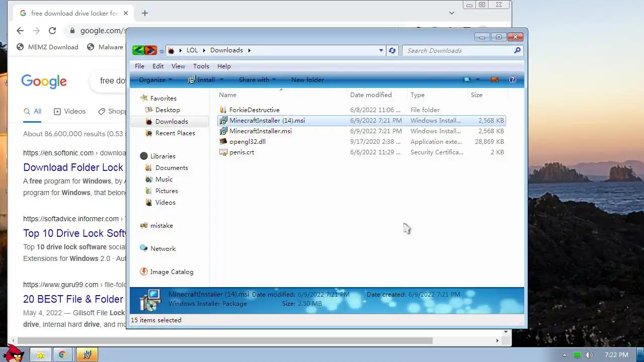Open the View menu
Image resolution: width=644 pixels, height=362 pixels.
coord(178,66)
